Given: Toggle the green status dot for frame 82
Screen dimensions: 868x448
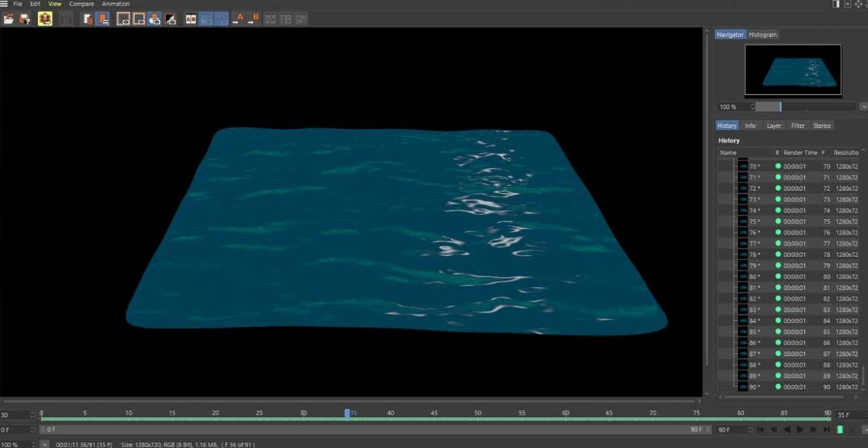Looking at the screenshot, I should coord(778,299).
